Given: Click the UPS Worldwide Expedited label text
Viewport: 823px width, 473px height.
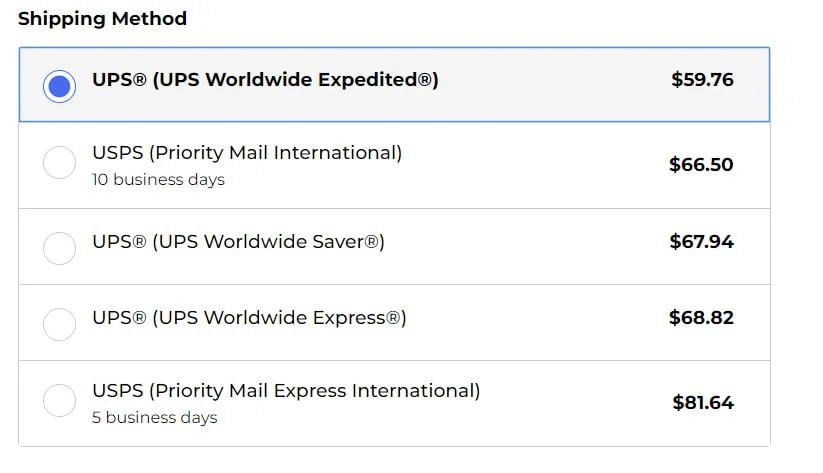Looking at the screenshot, I should pos(265,80).
